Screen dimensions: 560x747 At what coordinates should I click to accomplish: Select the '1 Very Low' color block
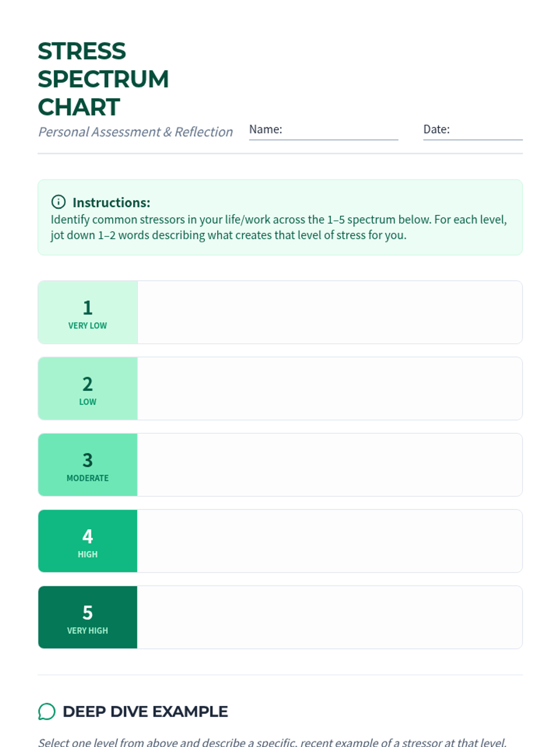click(x=88, y=312)
